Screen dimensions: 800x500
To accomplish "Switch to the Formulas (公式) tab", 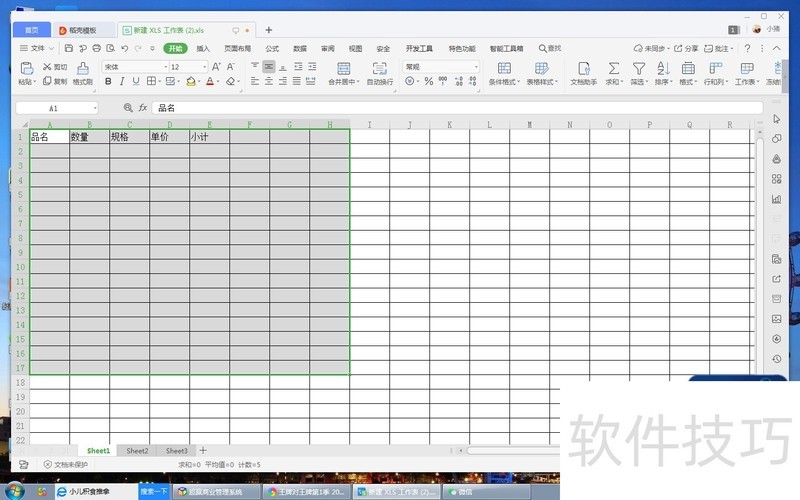I will 272,48.
